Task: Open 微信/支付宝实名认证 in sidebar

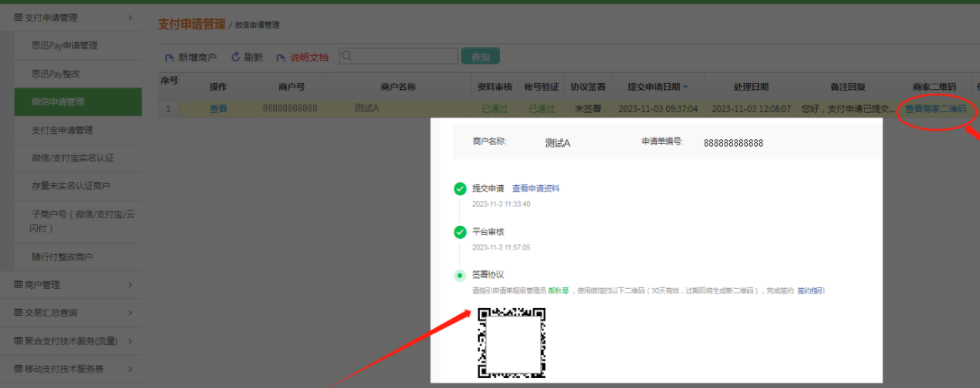Action: coord(73,158)
